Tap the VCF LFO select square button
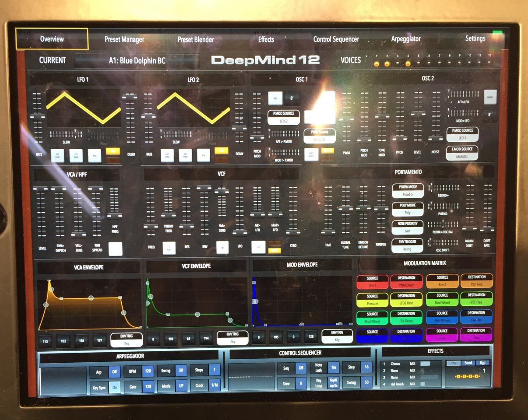Screen dimensions: 528x420 [258, 248]
